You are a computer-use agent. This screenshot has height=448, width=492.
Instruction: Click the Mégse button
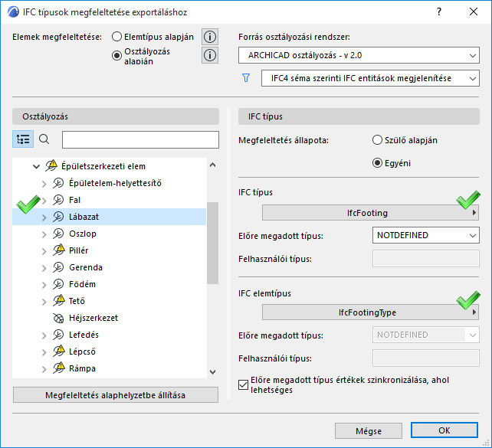pyautogui.click(x=369, y=430)
